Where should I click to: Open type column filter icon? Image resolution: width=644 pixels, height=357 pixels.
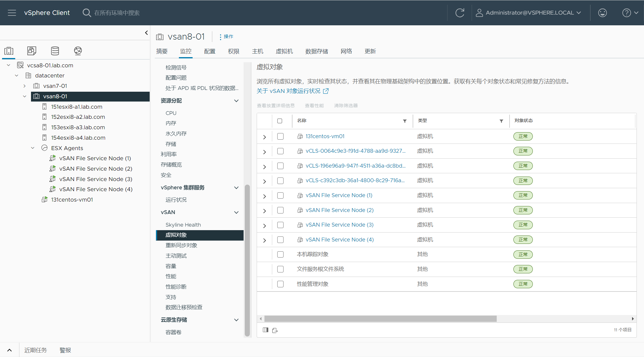(501, 121)
